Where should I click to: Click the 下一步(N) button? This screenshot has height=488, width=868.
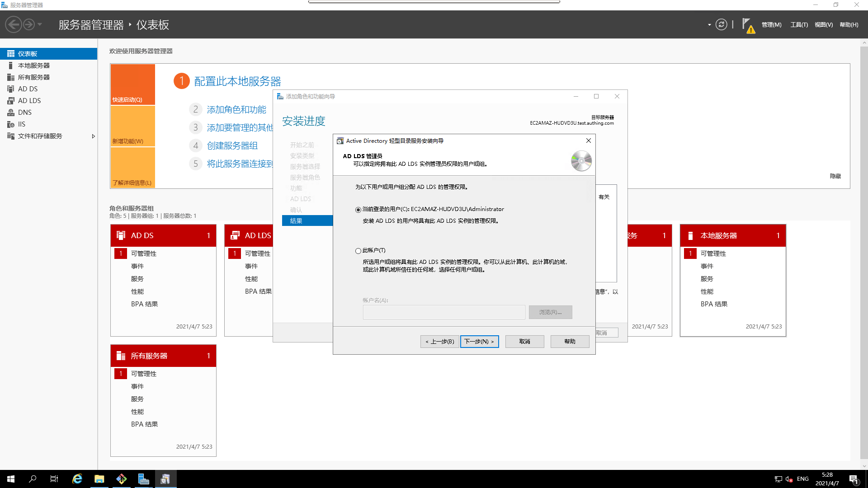(x=479, y=342)
